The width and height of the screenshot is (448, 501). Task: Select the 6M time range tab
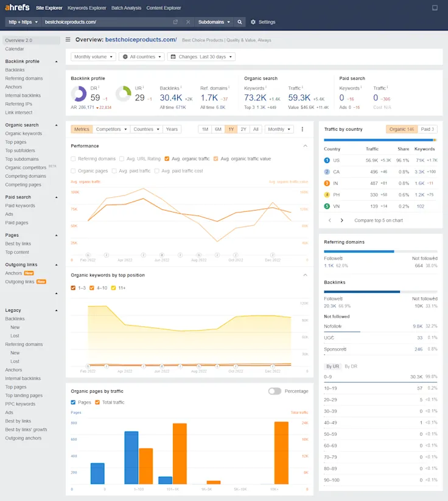click(x=218, y=129)
